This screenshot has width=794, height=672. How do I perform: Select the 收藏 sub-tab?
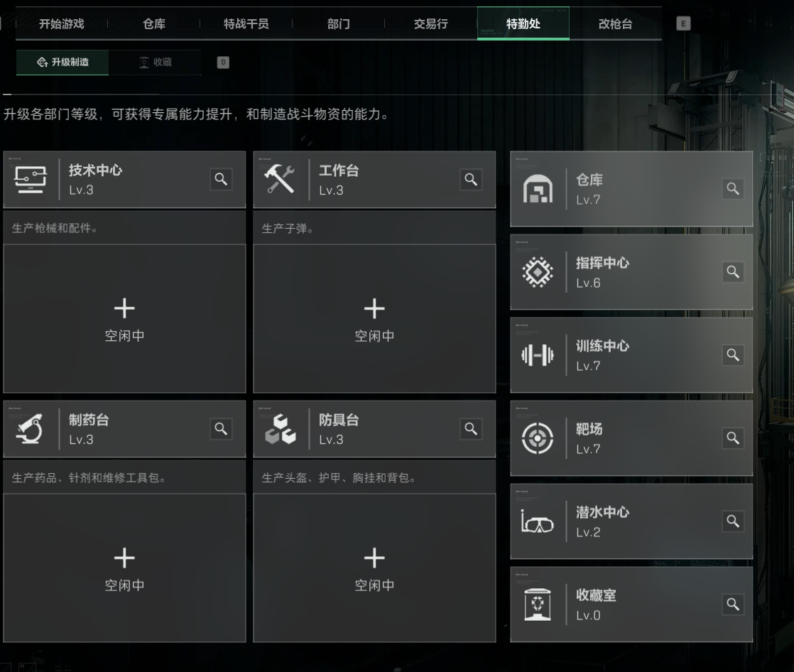tap(155, 63)
